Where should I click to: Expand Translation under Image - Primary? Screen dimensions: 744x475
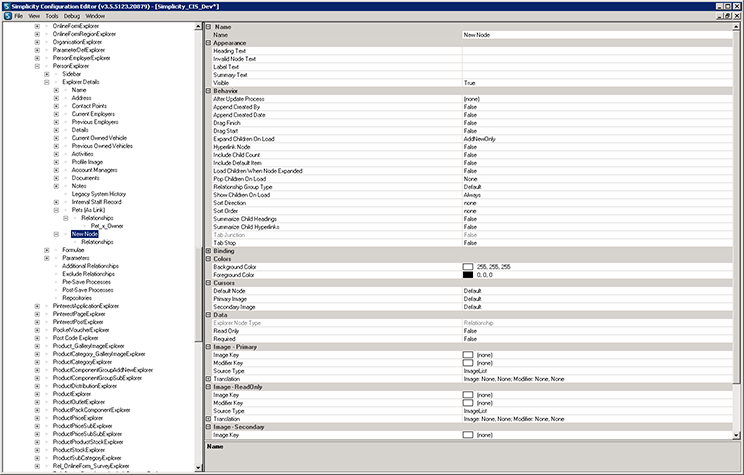(208, 379)
